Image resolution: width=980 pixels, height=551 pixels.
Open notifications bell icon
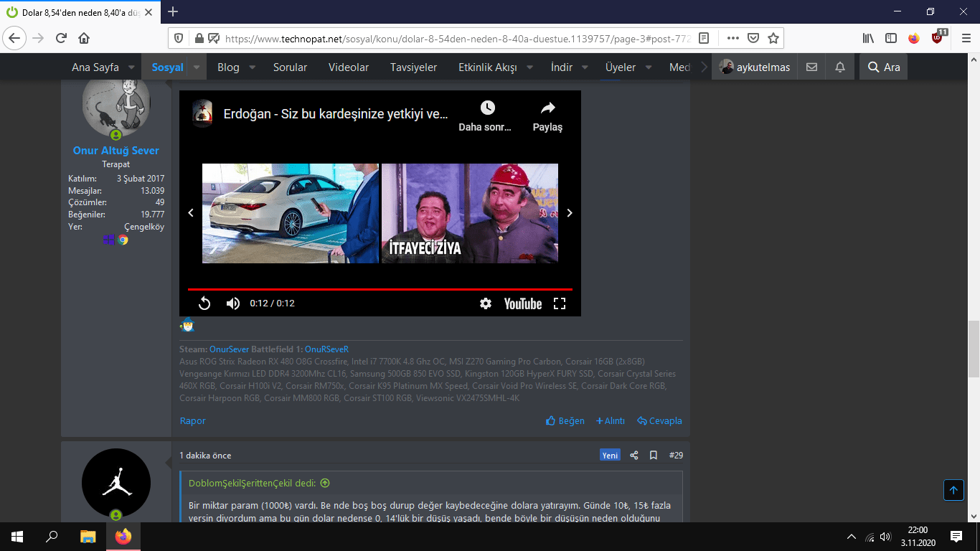[839, 66]
